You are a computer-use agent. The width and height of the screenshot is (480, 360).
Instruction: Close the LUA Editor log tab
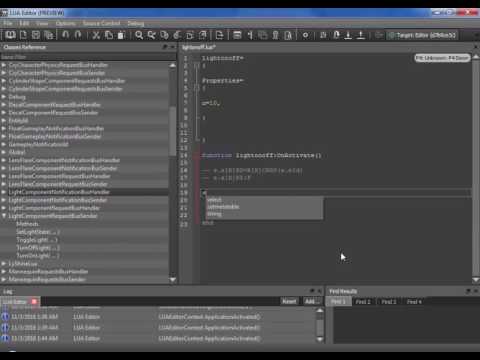click(x=34, y=302)
